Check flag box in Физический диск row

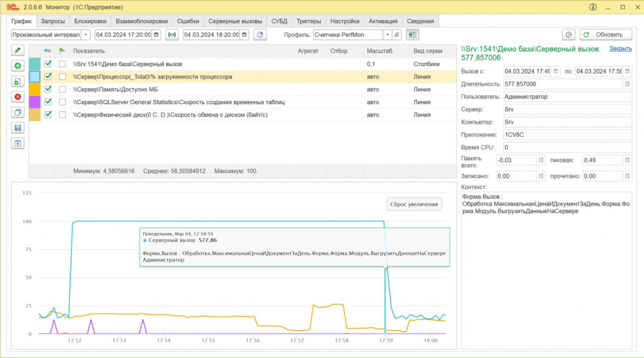[62, 115]
